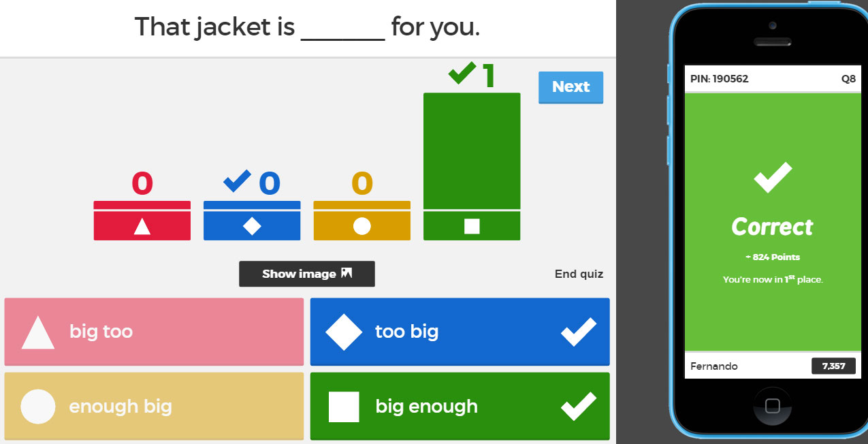Screen dimensions: 868x444
Task: Click the checkmark on the 'too big' tile
Action: click(578, 332)
